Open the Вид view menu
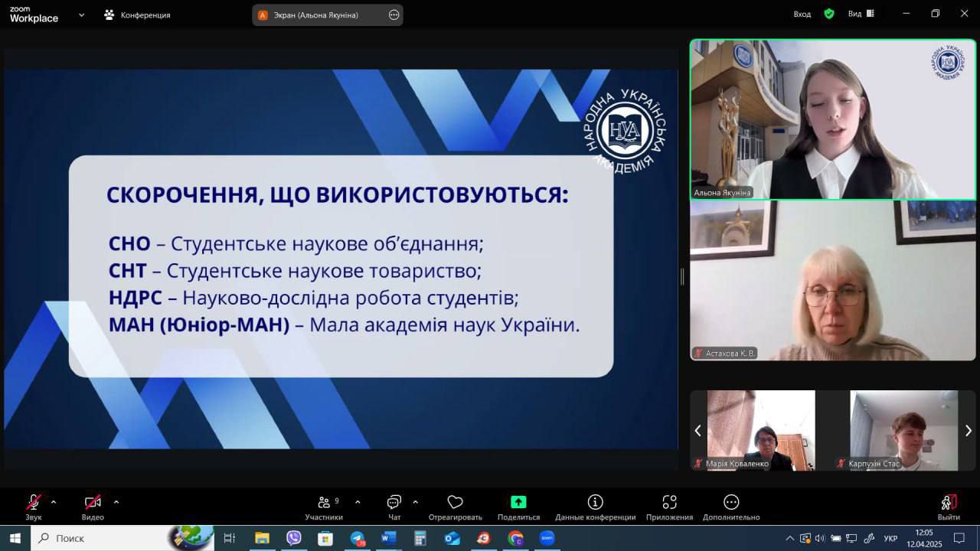Screen dimensions: 980x551 tap(861, 14)
